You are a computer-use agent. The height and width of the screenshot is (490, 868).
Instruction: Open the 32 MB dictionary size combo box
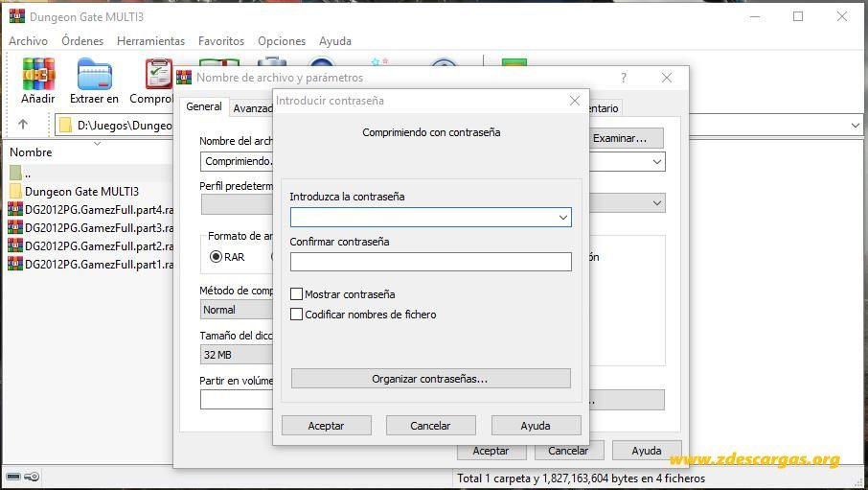tap(237, 355)
